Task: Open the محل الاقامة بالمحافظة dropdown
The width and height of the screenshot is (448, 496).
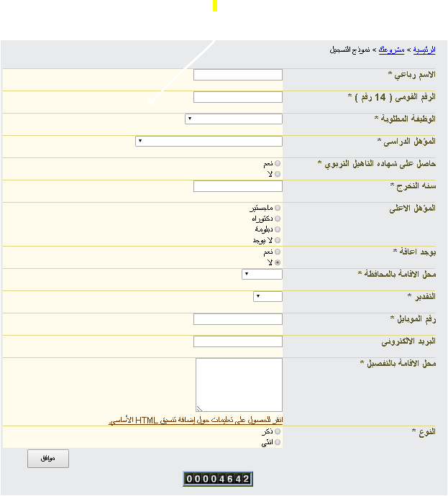Action: coord(262,274)
